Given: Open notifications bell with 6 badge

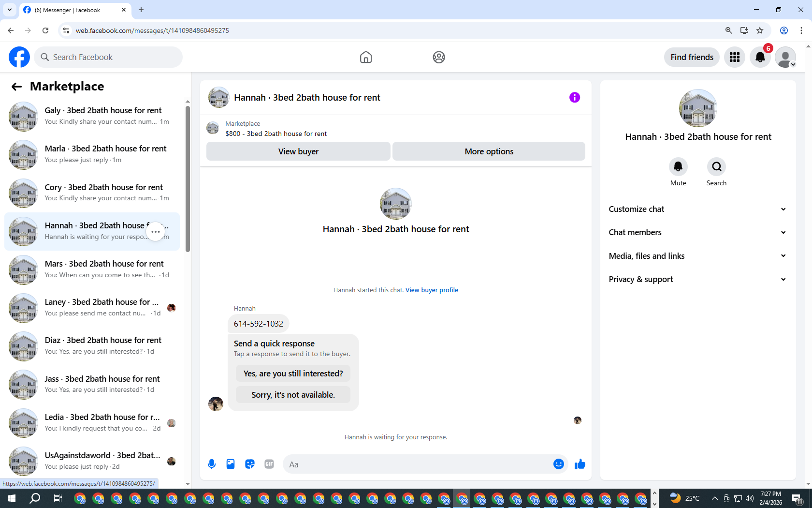Looking at the screenshot, I should pyautogui.click(x=760, y=57).
